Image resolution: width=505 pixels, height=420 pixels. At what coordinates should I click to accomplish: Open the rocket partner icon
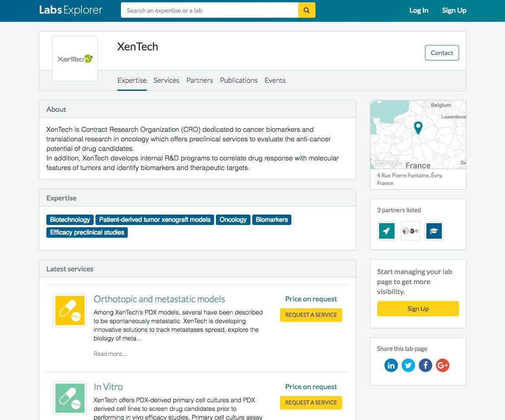tap(386, 230)
